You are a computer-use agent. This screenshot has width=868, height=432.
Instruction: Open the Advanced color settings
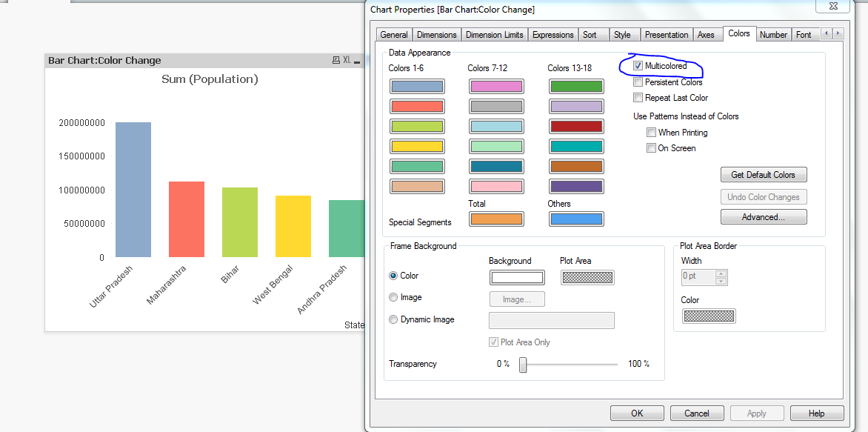pyautogui.click(x=764, y=216)
